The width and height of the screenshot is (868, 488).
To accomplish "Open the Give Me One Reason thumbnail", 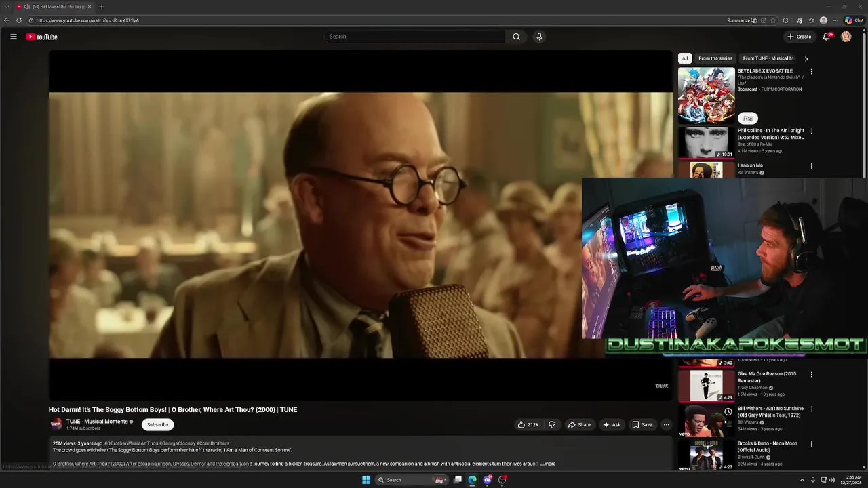I will coord(707,386).
